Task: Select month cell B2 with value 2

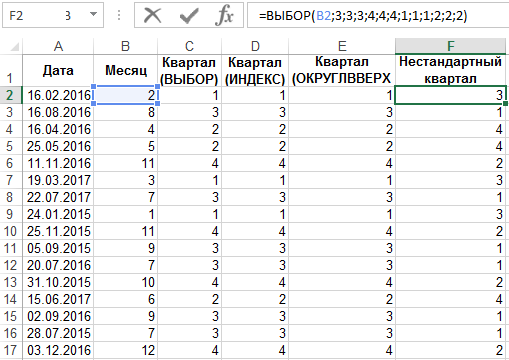Action: 125,95
